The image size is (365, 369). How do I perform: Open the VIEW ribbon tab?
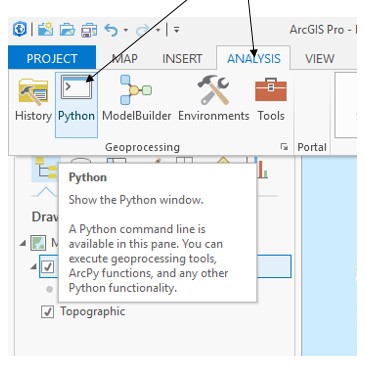[319, 59]
